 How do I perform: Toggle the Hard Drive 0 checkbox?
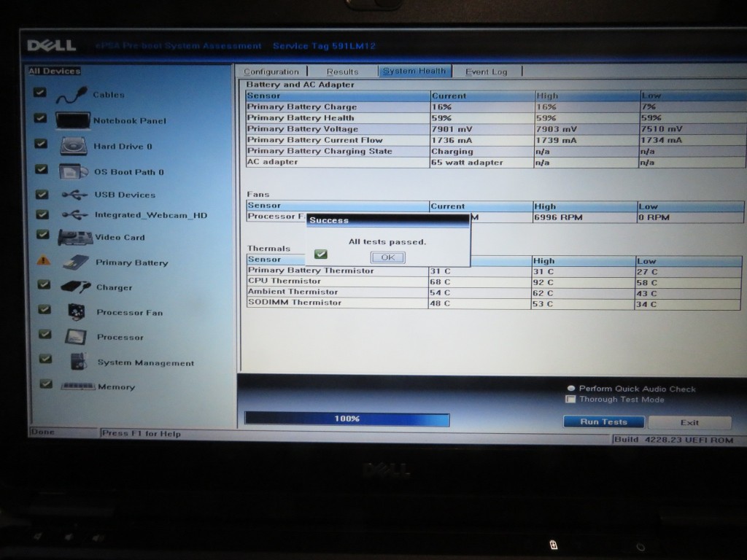pyautogui.click(x=41, y=144)
